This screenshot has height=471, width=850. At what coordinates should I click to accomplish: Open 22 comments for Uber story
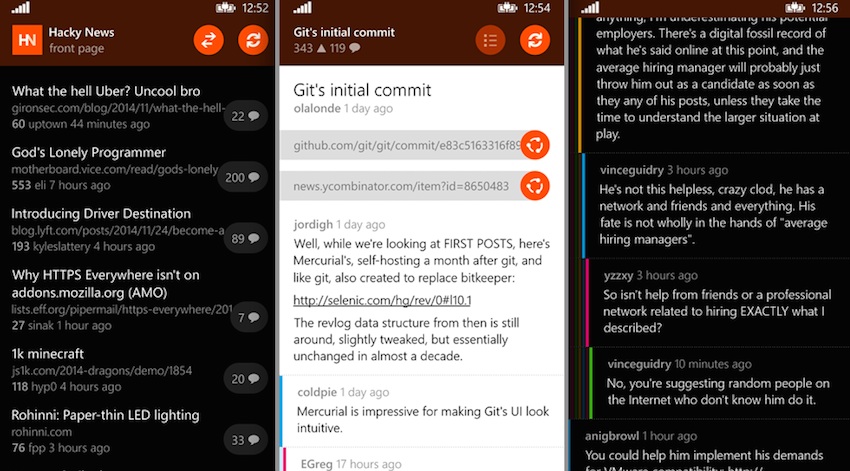pyautogui.click(x=246, y=116)
